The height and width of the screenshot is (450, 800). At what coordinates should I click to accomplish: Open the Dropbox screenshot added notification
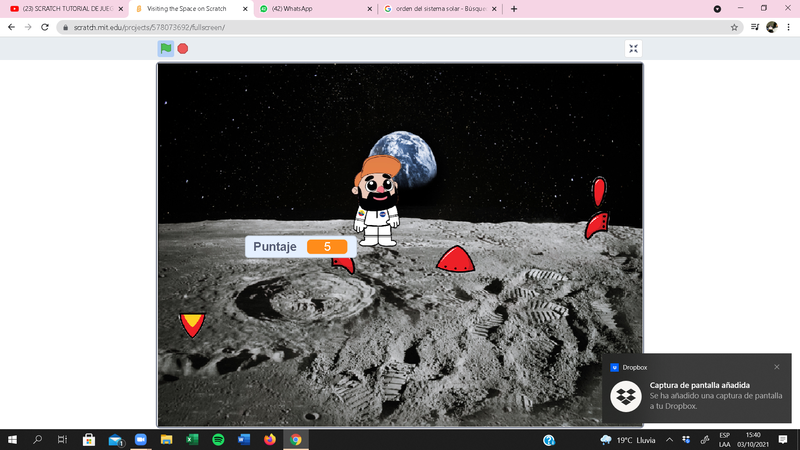[x=700, y=395]
